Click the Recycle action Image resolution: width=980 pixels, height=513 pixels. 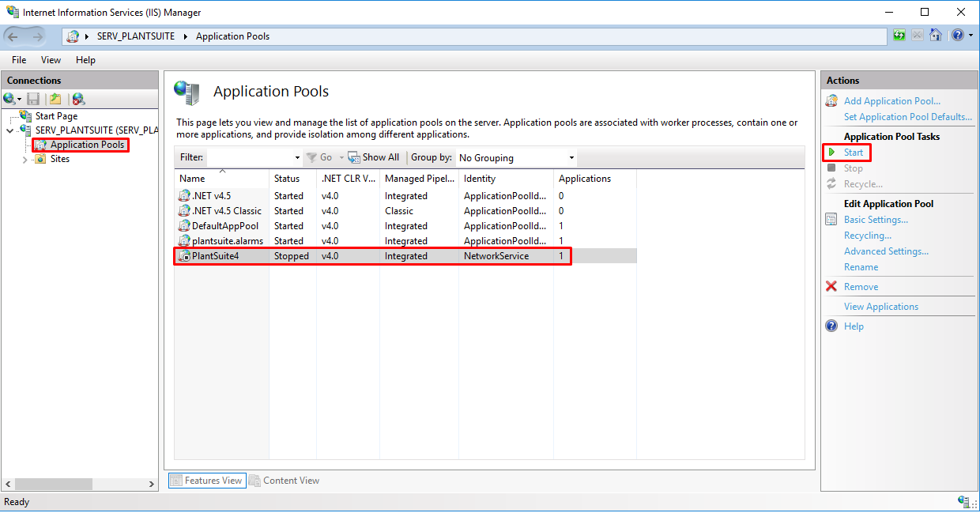tap(863, 184)
